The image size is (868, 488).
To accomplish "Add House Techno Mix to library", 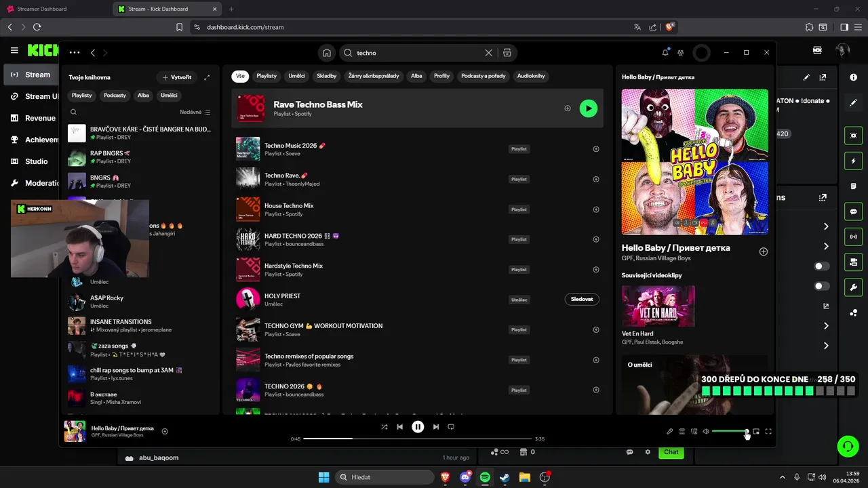I will 596,209.
